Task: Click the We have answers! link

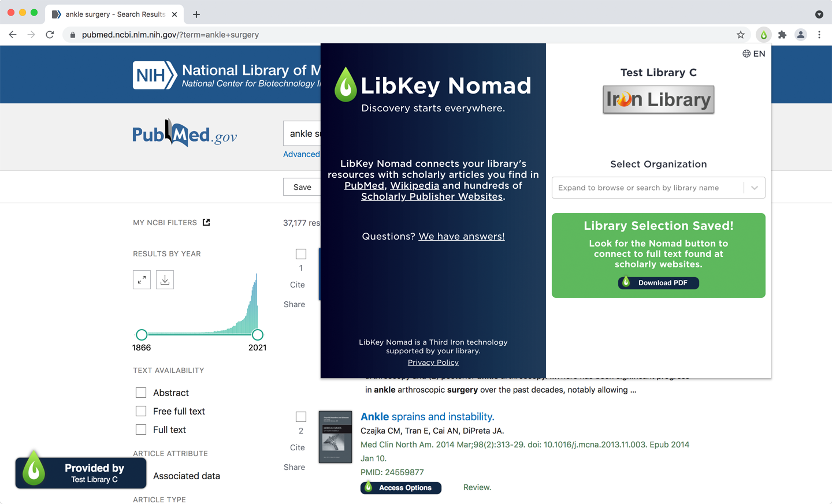Action: [462, 236]
